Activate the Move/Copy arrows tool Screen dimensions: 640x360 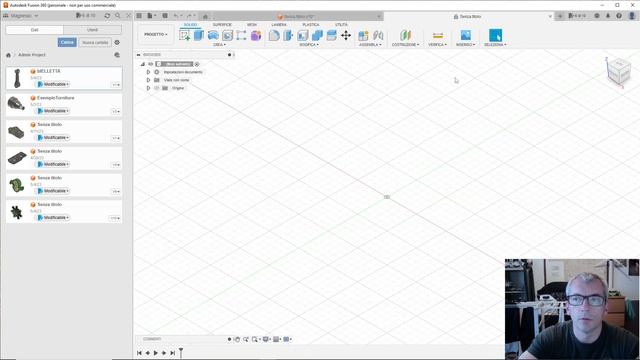point(346,36)
